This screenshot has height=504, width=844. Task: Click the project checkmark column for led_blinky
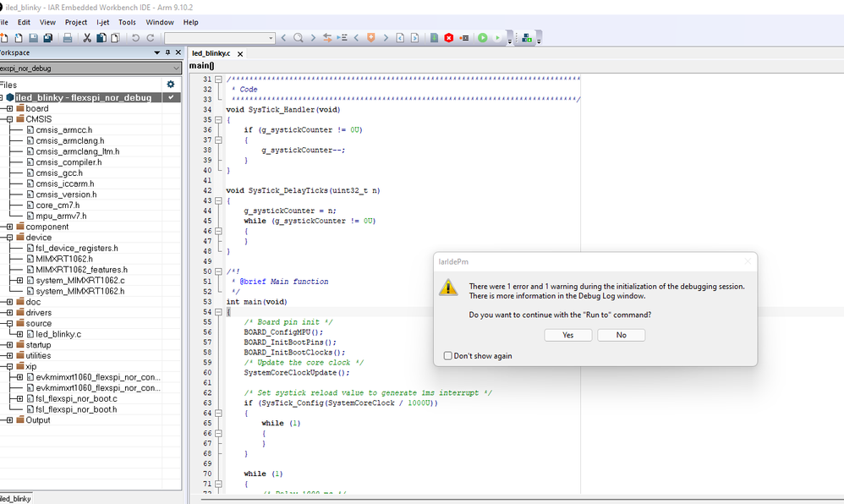click(x=171, y=97)
